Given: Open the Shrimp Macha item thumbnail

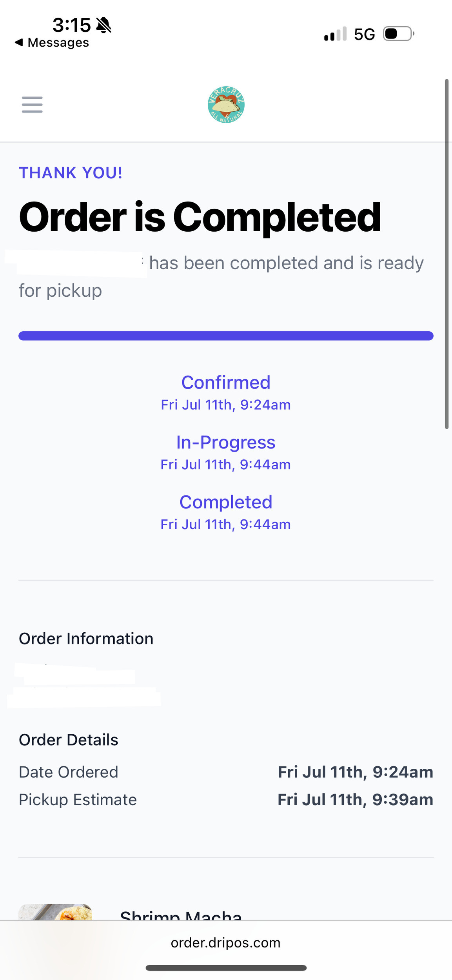Looking at the screenshot, I should (55, 912).
